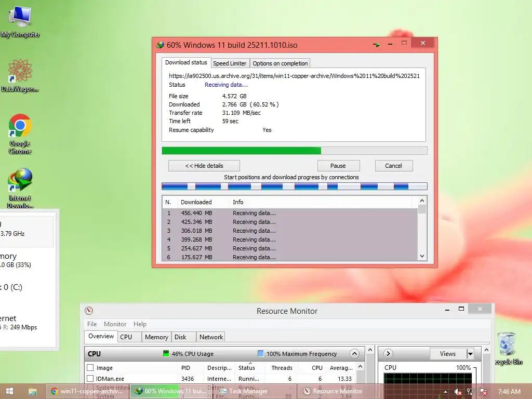The image size is (532, 399).
Task: Click the Resource Monitor title bar icon
Action: coord(89,311)
